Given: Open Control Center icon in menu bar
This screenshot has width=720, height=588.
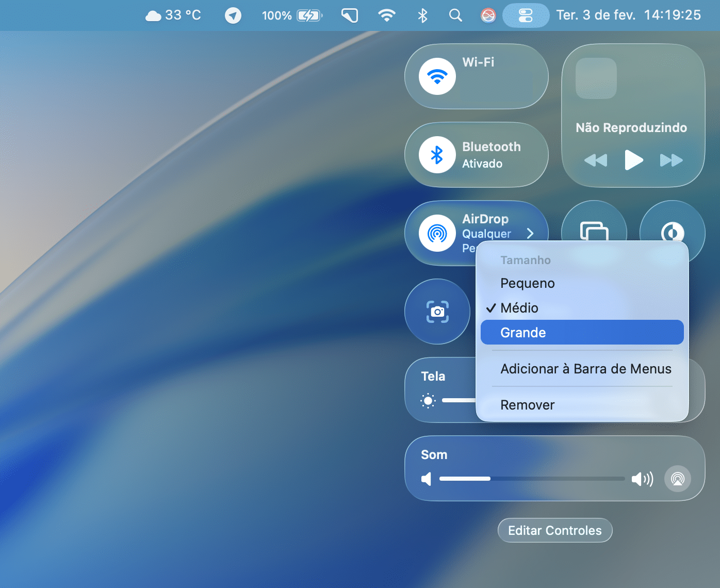Looking at the screenshot, I should tap(525, 15).
